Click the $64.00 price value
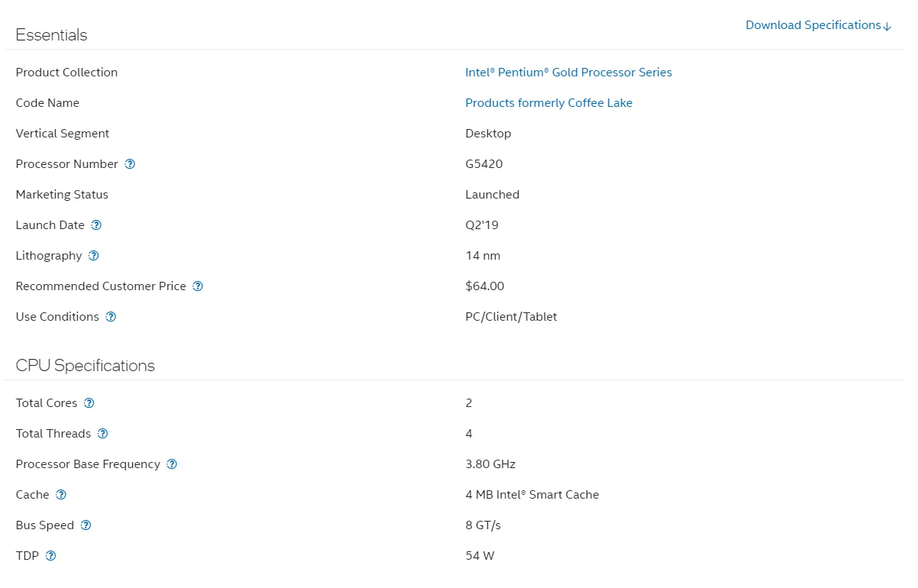The height and width of the screenshot is (588, 918). 485,286
